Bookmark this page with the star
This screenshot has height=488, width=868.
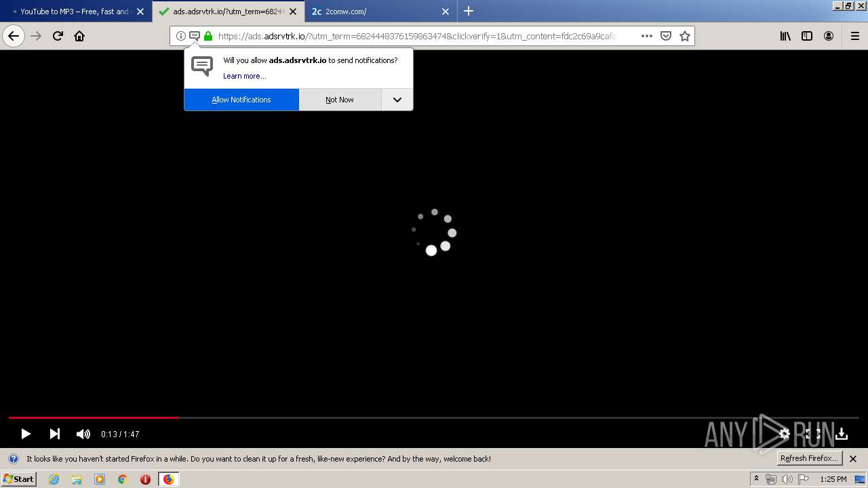(685, 36)
